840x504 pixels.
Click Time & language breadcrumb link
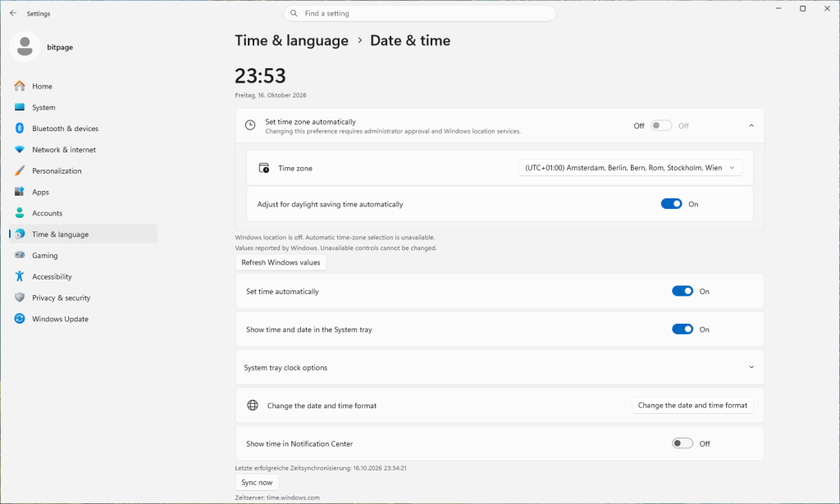tap(291, 41)
